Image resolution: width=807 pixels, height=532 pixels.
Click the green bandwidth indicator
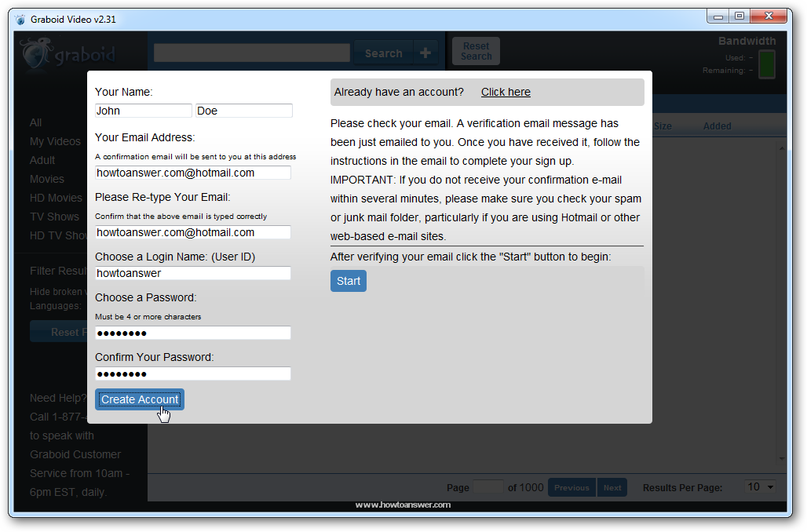coord(767,64)
